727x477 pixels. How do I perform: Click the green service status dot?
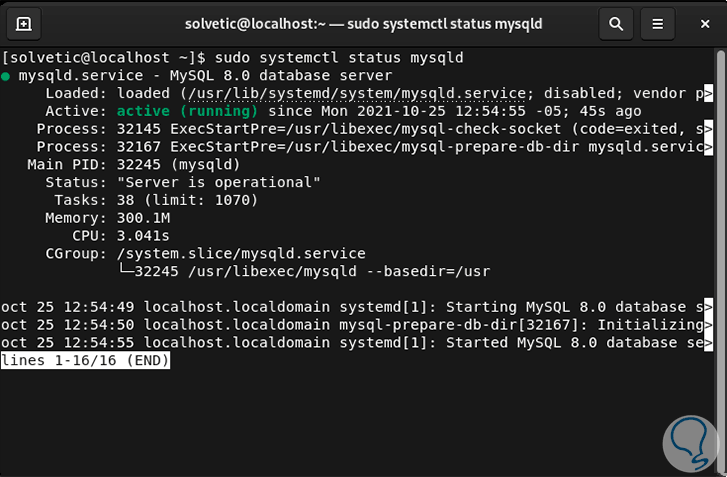[6, 75]
